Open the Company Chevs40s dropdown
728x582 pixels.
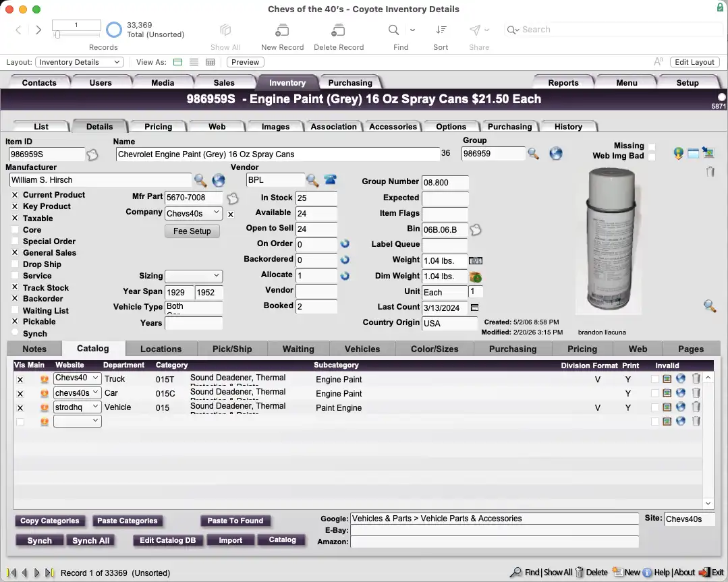(193, 213)
